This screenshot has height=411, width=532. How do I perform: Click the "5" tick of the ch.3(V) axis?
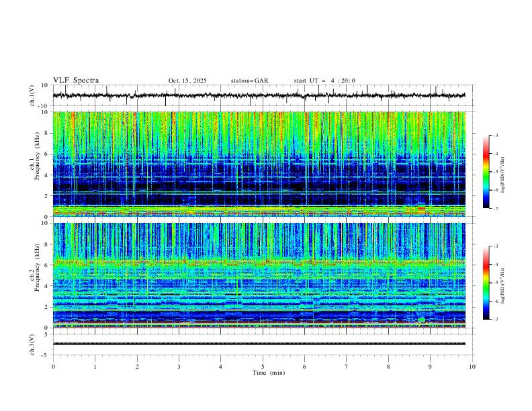(46, 334)
